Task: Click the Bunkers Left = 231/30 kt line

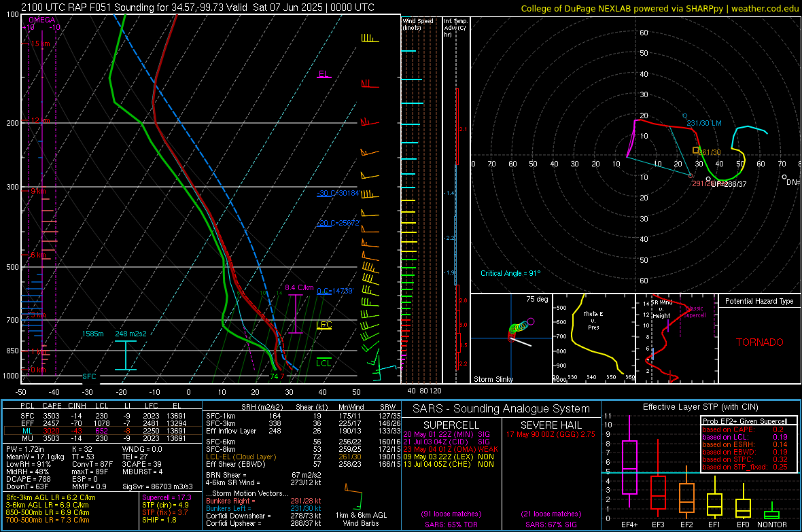Action: (x=264, y=508)
